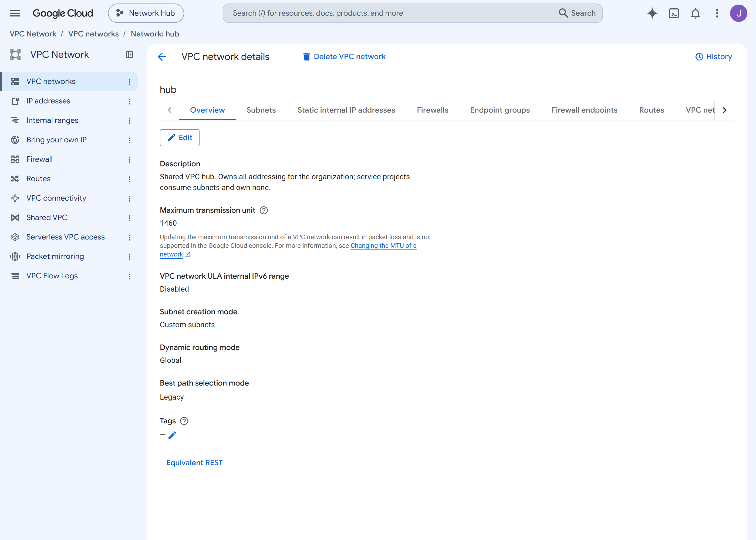Select the MTU value 1460
Image resolution: width=756 pixels, height=540 pixels.
click(x=168, y=224)
